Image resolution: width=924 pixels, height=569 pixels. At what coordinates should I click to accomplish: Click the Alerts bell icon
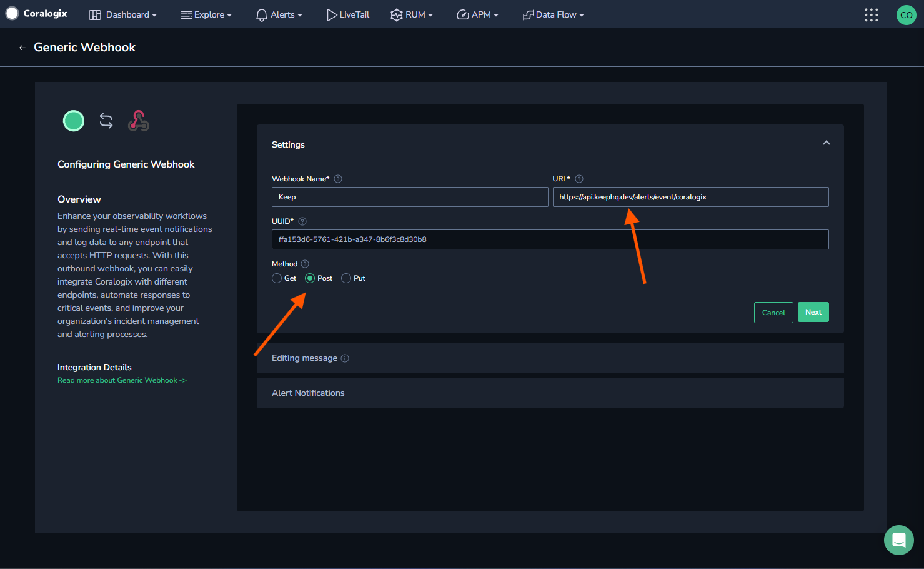262,15
